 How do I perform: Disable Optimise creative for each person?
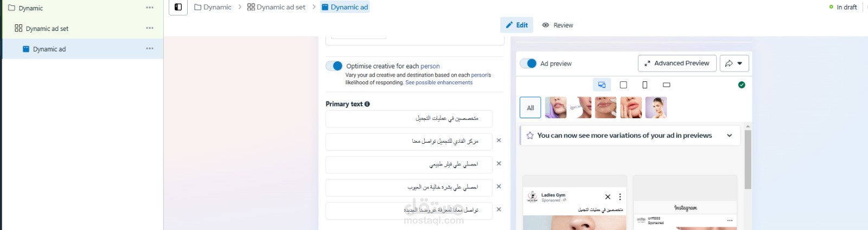point(334,66)
